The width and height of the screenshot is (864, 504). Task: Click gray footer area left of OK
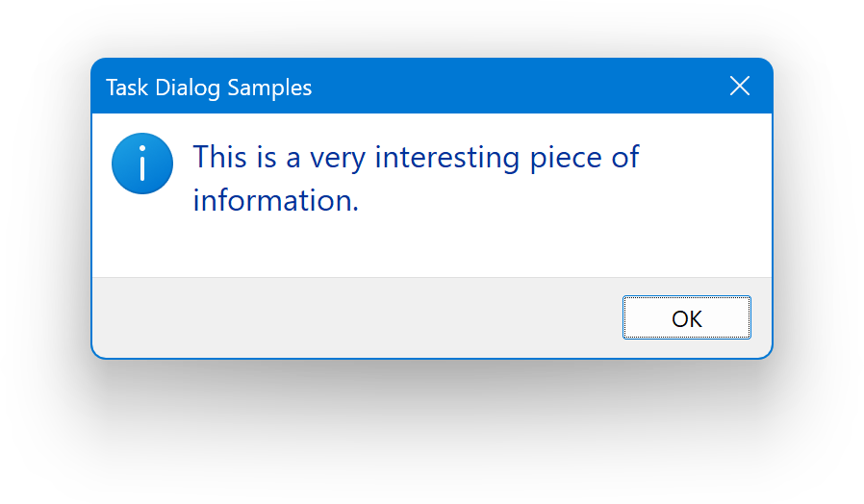tap(356, 317)
